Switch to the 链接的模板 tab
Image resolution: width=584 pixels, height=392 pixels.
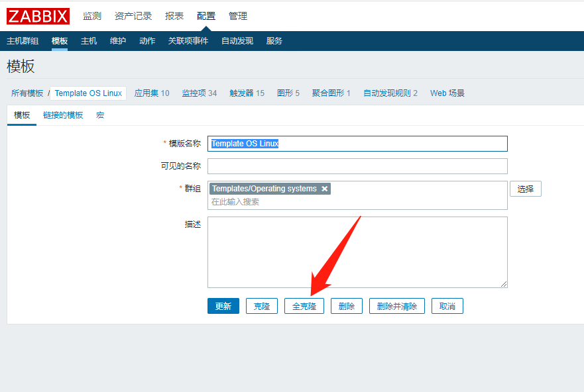[63, 115]
